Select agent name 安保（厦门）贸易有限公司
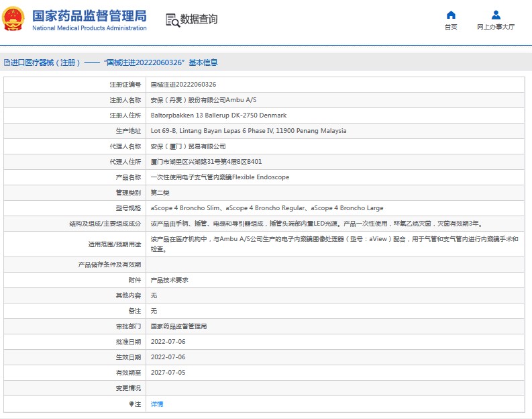The height and width of the screenshot is (419, 532). [x=188, y=146]
